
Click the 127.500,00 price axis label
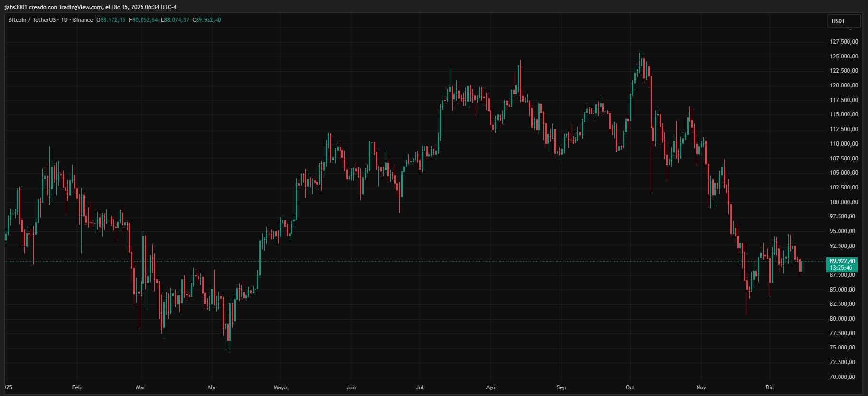pos(844,42)
